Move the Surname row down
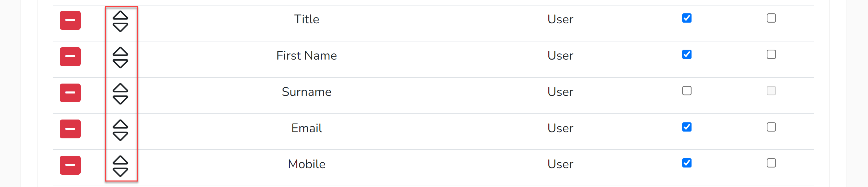 [x=120, y=100]
